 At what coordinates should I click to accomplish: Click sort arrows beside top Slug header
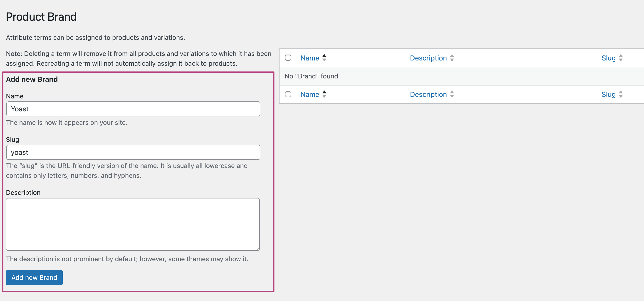pos(621,58)
